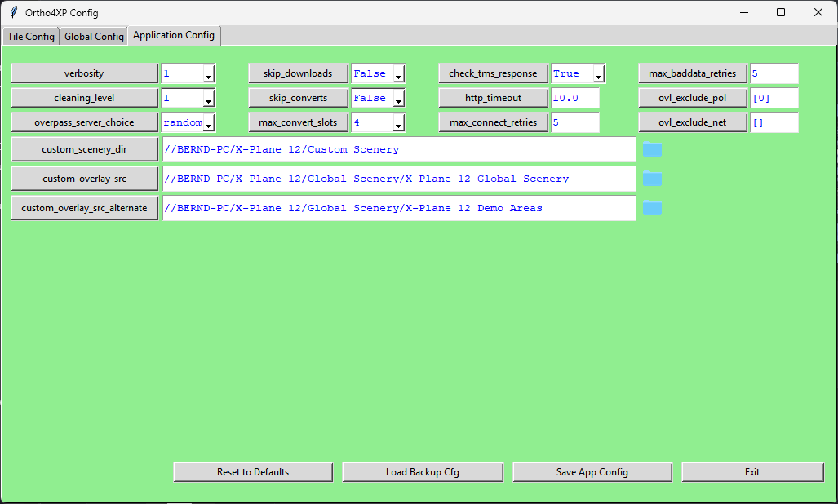The width and height of the screenshot is (838, 504).
Task: Expand the cleaning_level dropdown
Action: click(208, 99)
